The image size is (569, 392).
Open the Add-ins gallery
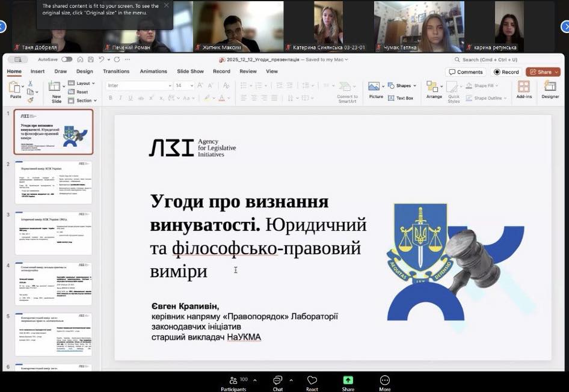point(524,87)
